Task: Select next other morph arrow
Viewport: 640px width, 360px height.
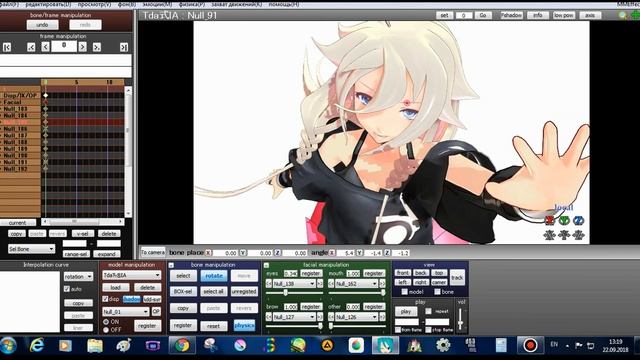Action: (382, 317)
